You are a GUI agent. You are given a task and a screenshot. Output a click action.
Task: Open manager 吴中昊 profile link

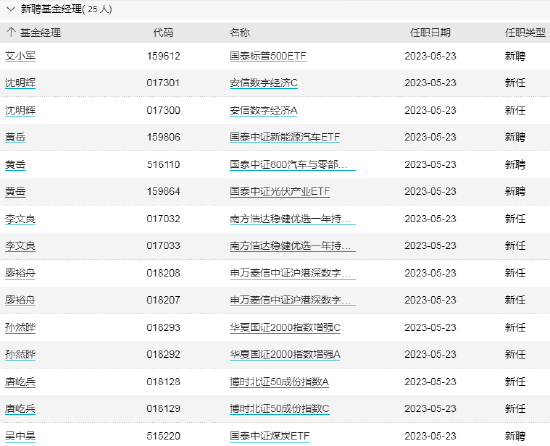coord(20,436)
